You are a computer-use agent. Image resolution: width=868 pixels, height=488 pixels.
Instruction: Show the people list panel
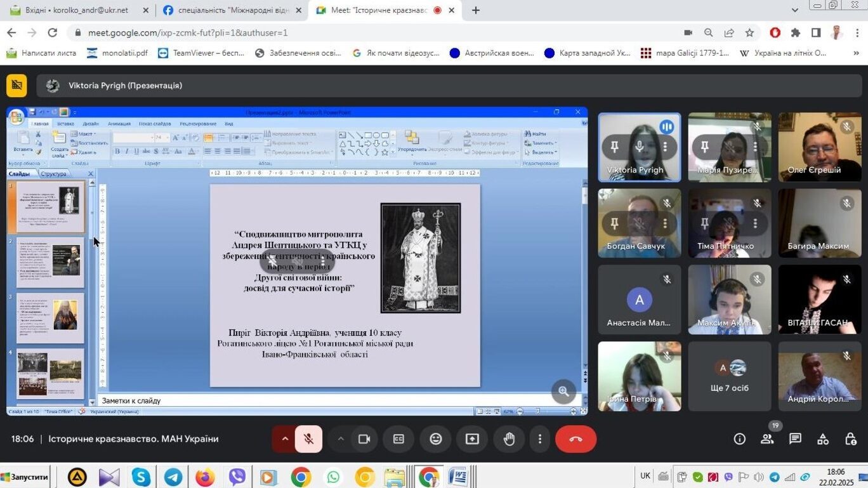767,439
